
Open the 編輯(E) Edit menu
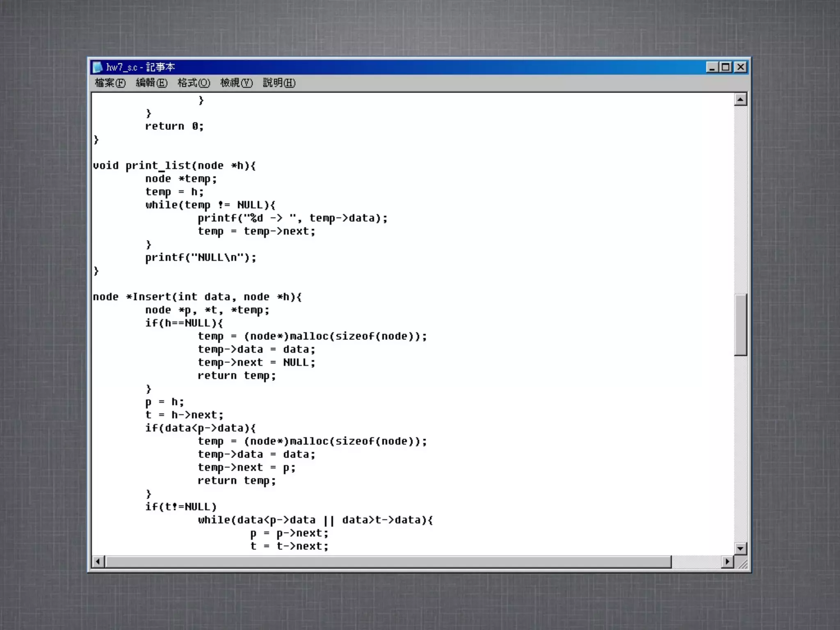(x=151, y=83)
